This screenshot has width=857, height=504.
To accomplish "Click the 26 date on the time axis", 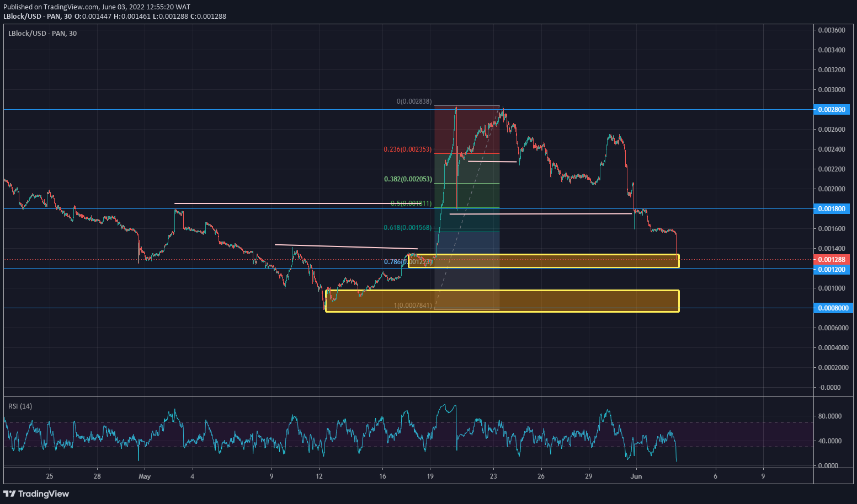I will point(541,476).
